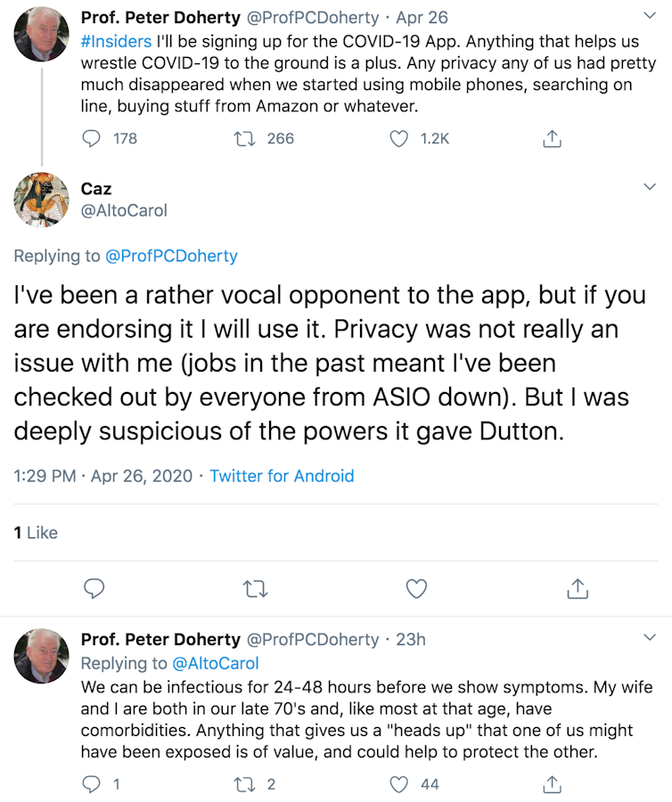Open the #Insiders hashtag link
Viewport: 672px width, 802px height.
[x=116, y=41]
